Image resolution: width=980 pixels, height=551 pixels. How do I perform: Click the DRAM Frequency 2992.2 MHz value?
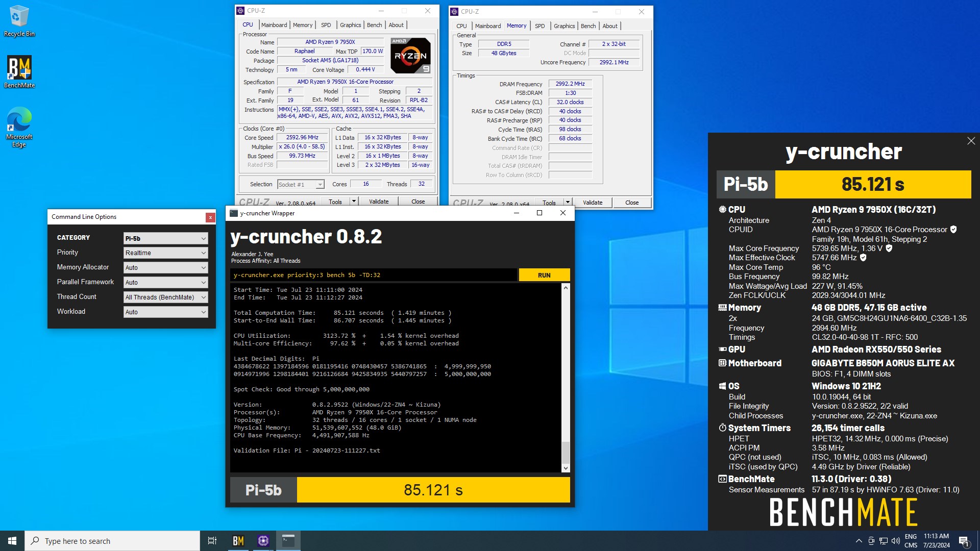(570, 84)
